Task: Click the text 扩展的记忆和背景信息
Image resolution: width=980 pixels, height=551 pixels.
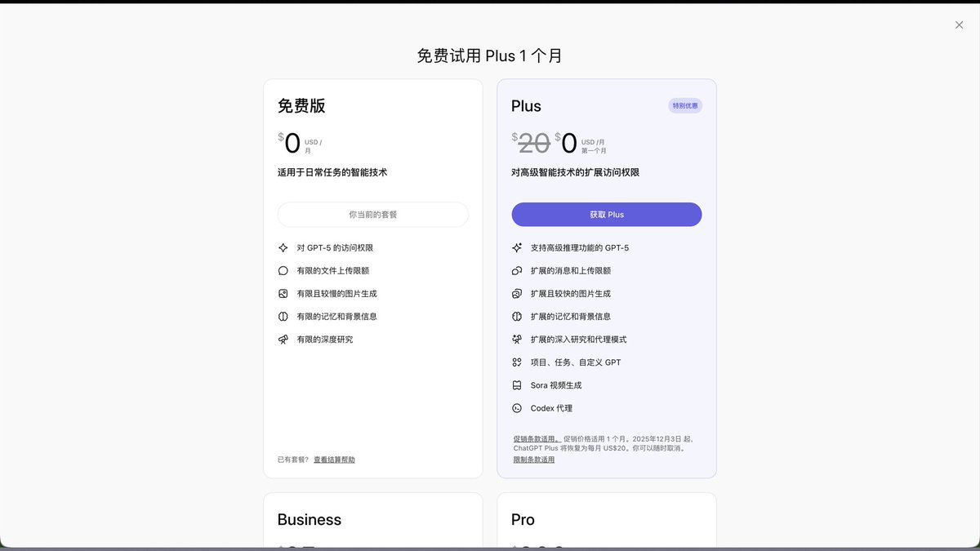Action: coord(571,316)
